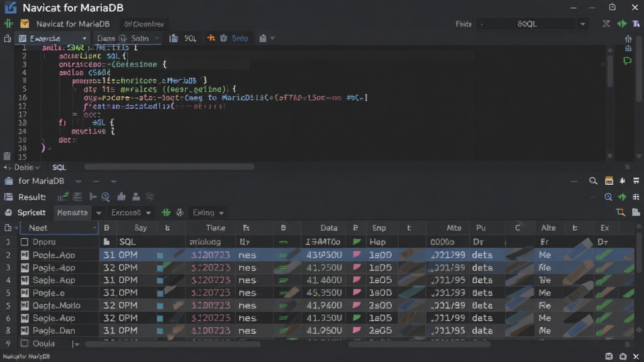This screenshot has width=644, height=362.
Task: Click the green arrows icon in Result bar
Action: pos(622,197)
